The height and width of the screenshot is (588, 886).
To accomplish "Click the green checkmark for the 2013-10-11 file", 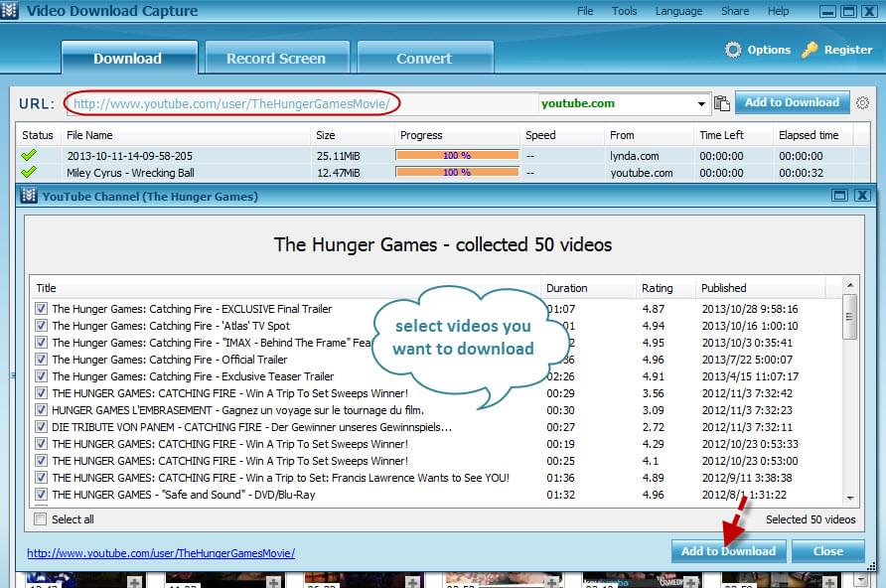I will pos(29,155).
